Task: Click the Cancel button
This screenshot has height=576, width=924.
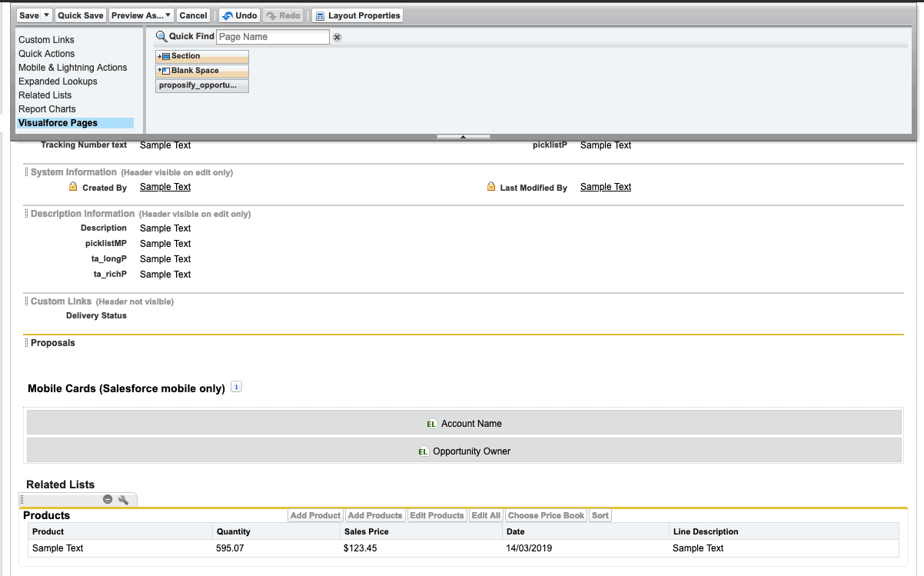Action: coord(194,15)
